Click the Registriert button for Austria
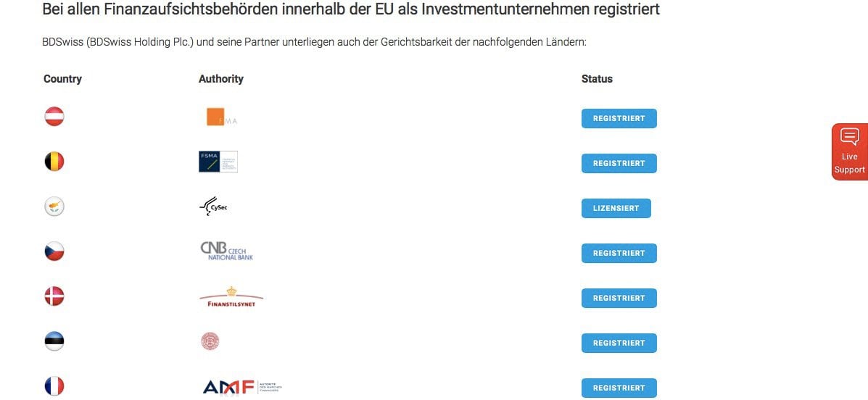Screen dimensions: 868x400 [619, 118]
